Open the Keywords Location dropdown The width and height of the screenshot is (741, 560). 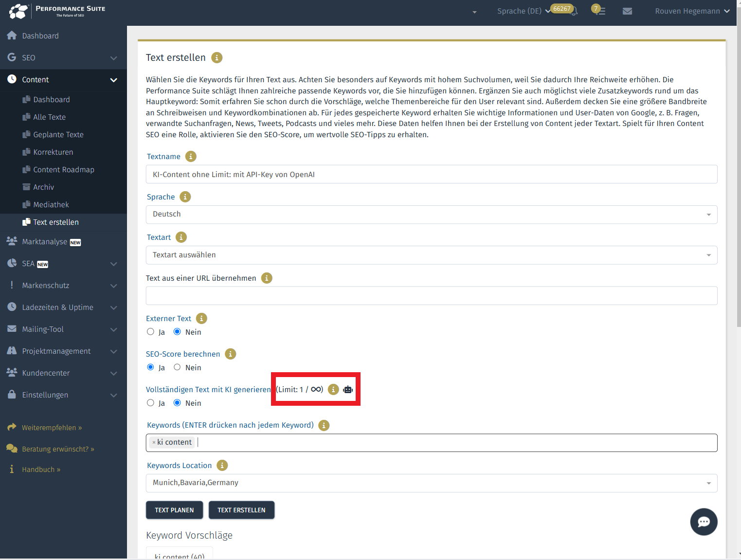432,483
